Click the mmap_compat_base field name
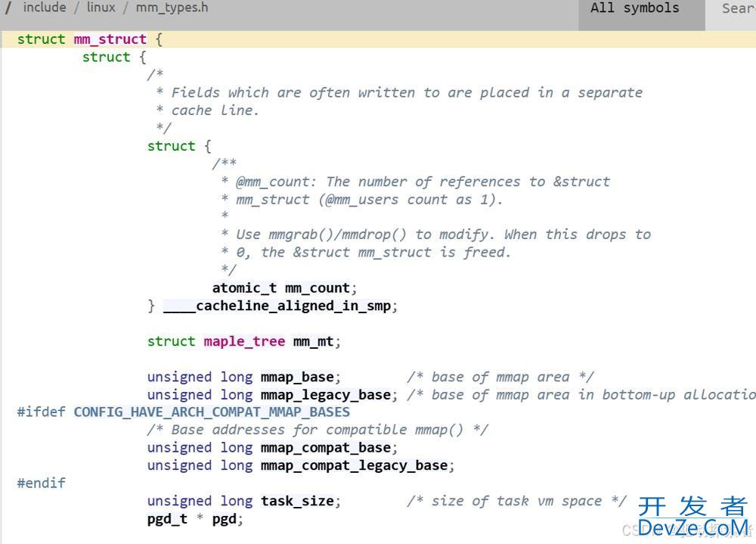The height and width of the screenshot is (544, 756). coord(325,447)
